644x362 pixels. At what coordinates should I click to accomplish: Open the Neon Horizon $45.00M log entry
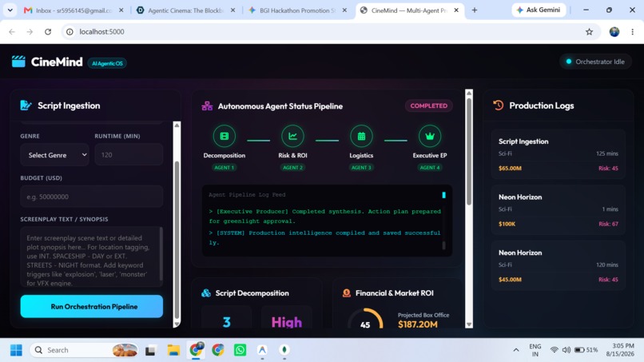click(x=559, y=265)
